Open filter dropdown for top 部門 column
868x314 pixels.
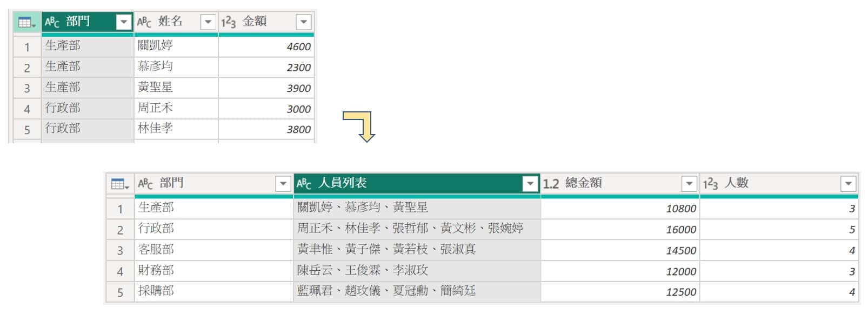pyautogui.click(x=124, y=22)
